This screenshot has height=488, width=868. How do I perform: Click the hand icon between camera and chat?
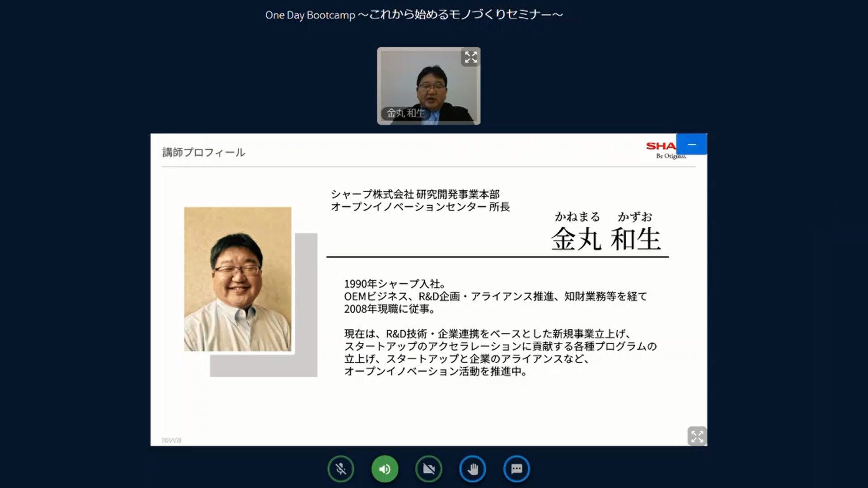472,469
